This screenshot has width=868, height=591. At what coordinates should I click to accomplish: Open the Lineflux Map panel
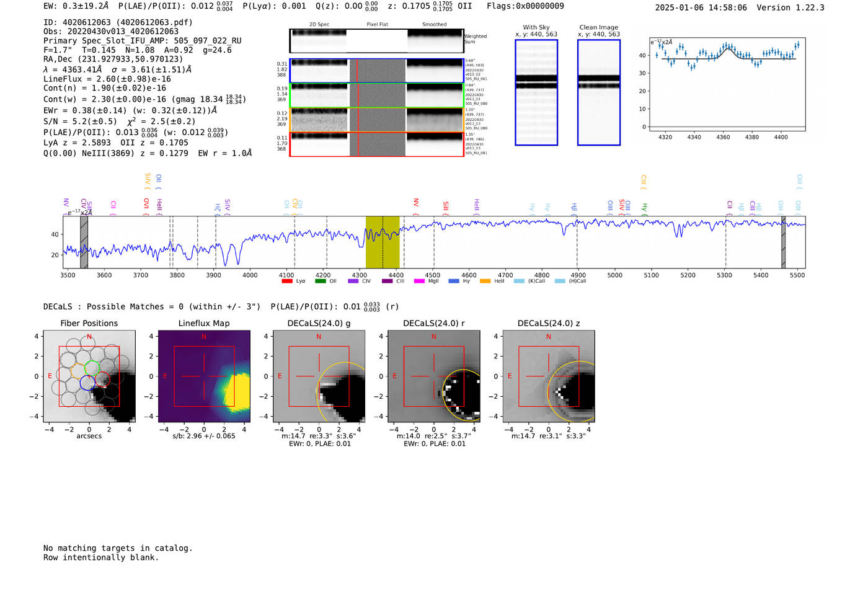click(204, 376)
